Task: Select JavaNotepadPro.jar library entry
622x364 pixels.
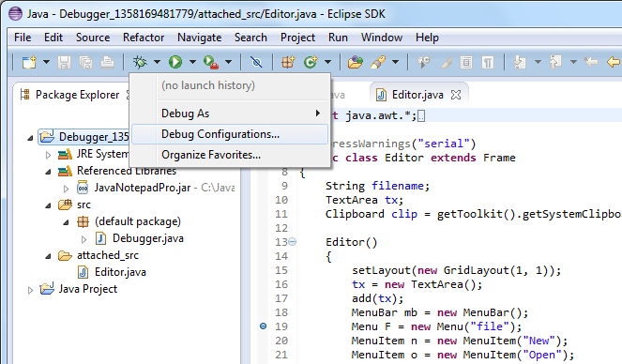Action: (142, 188)
